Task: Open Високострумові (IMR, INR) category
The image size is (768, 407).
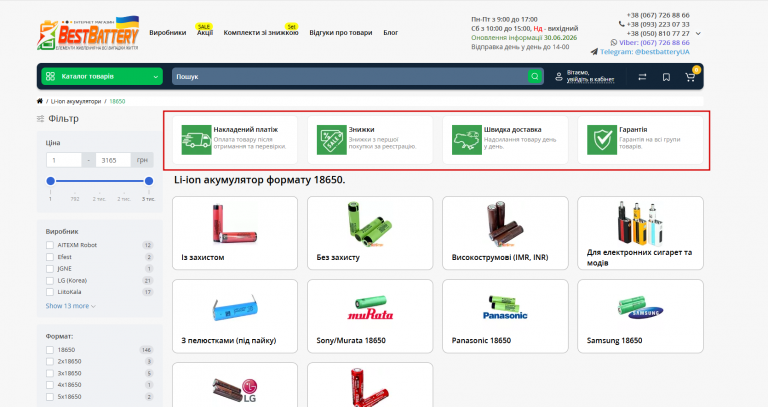Action: [x=505, y=233]
